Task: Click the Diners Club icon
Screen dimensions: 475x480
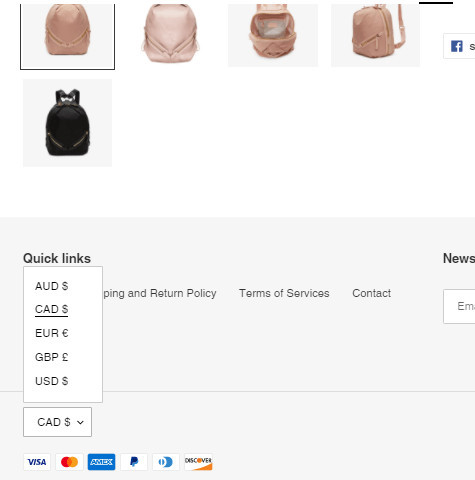Action: 166,462
